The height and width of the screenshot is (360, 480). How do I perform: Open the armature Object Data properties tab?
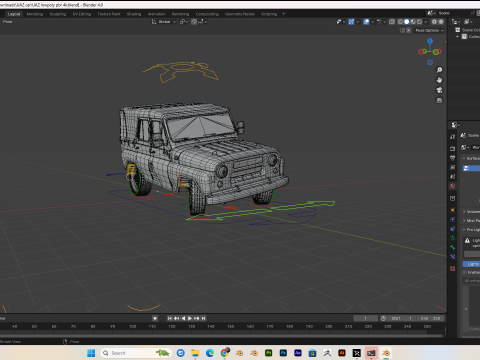click(453, 238)
